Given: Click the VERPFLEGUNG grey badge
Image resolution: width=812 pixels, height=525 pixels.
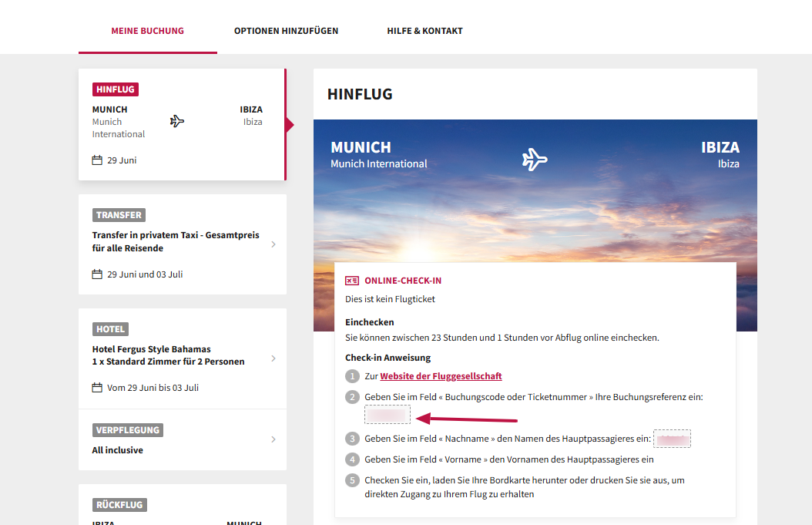Looking at the screenshot, I should [128, 430].
